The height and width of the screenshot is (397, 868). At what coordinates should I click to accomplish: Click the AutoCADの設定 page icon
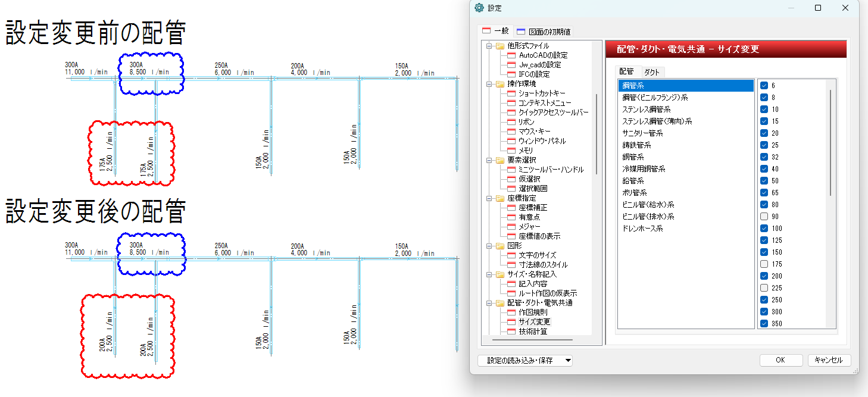point(511,55)
